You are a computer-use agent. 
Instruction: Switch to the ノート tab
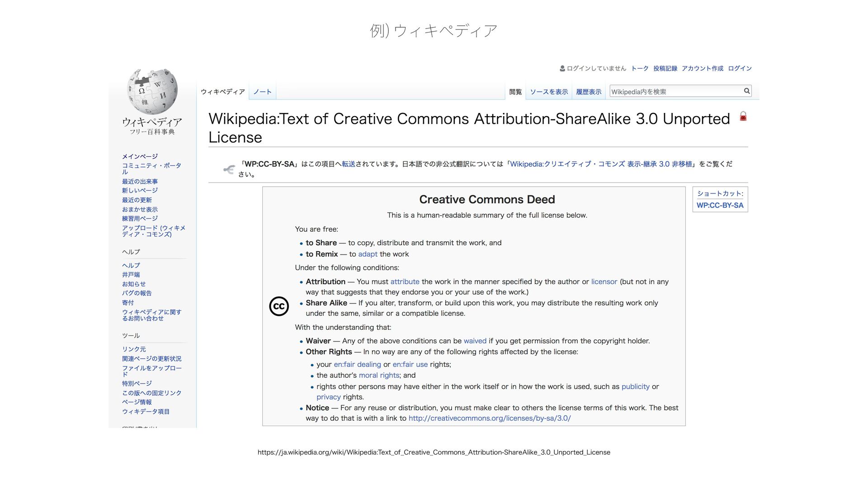pyautogui.click(x=262, y=92)
